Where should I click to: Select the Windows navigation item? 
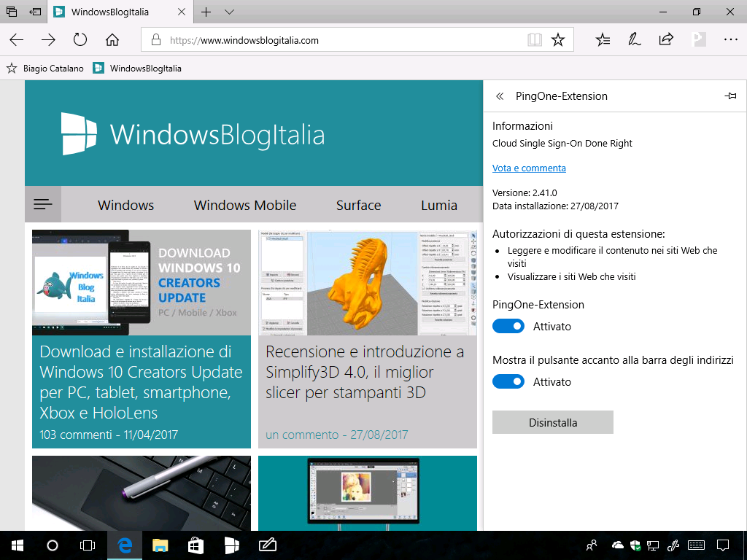(125, 205)
